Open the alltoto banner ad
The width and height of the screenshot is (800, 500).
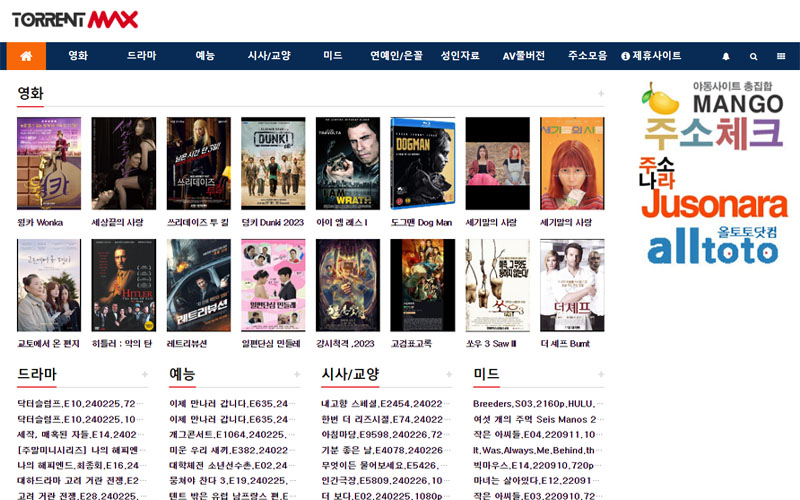click(x=713, y=246)
